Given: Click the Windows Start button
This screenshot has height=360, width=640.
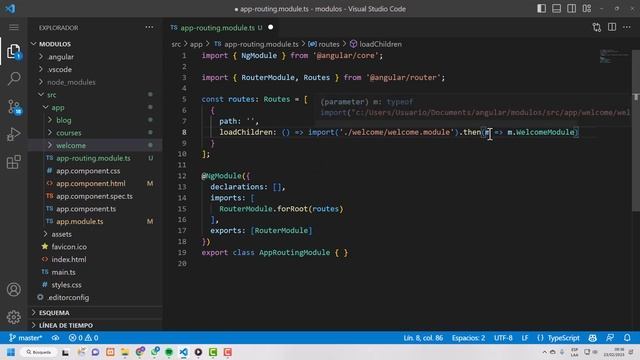Looking at the screenshot, I should [11, 352].
